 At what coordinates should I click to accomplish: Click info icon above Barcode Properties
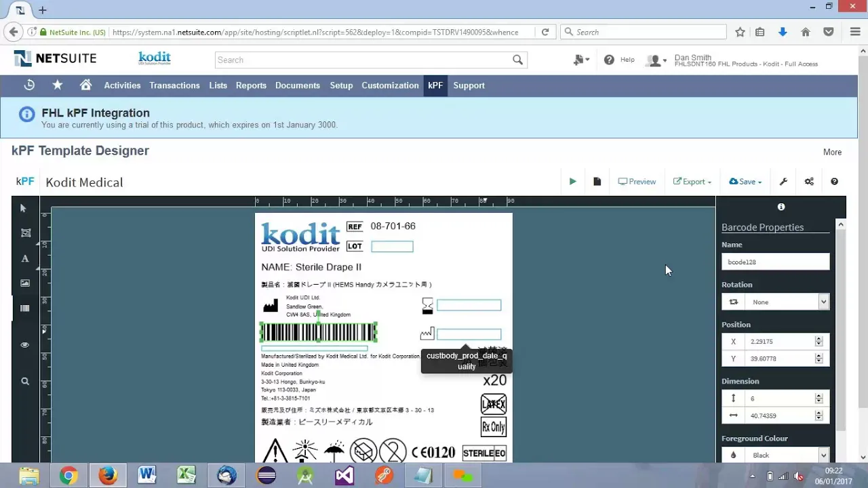pos(781,207)
